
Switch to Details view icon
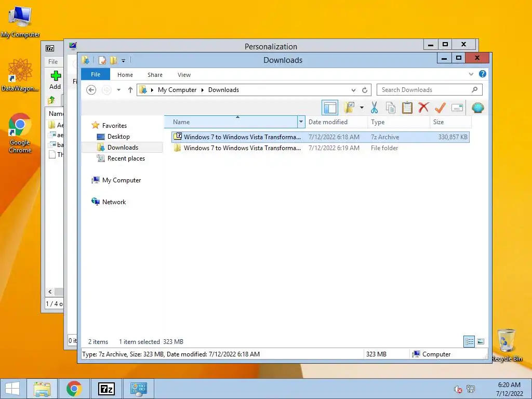[x=469, y=342]
